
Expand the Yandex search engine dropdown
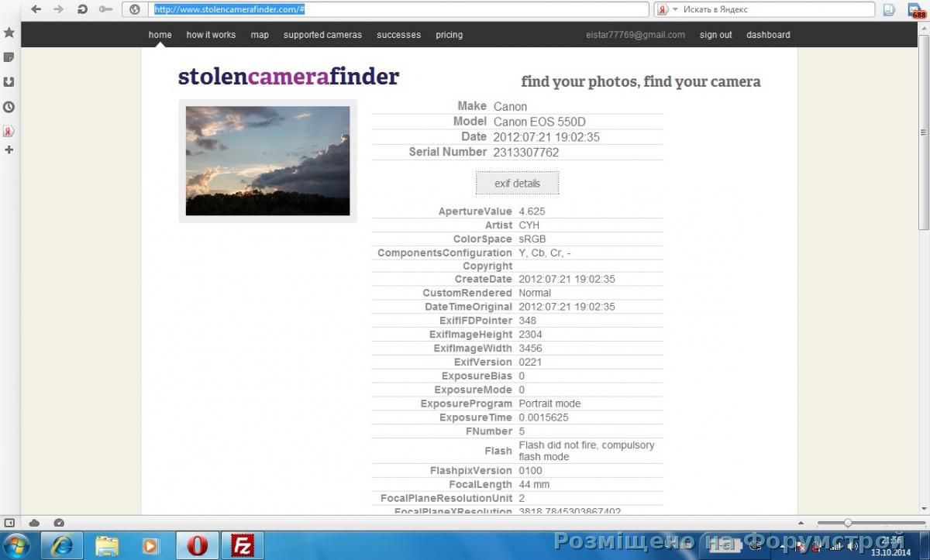tap(675, 9)
